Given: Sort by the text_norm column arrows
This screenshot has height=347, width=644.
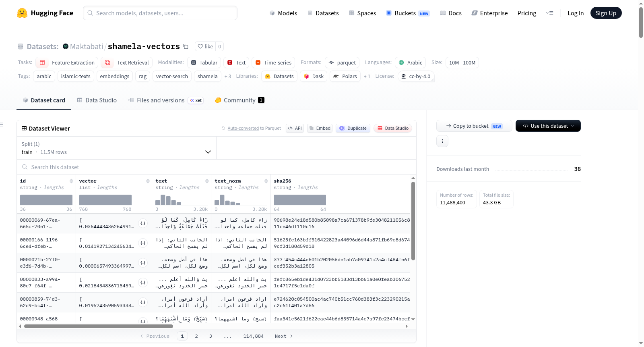Looking at the screenshot, I should 266,181.
